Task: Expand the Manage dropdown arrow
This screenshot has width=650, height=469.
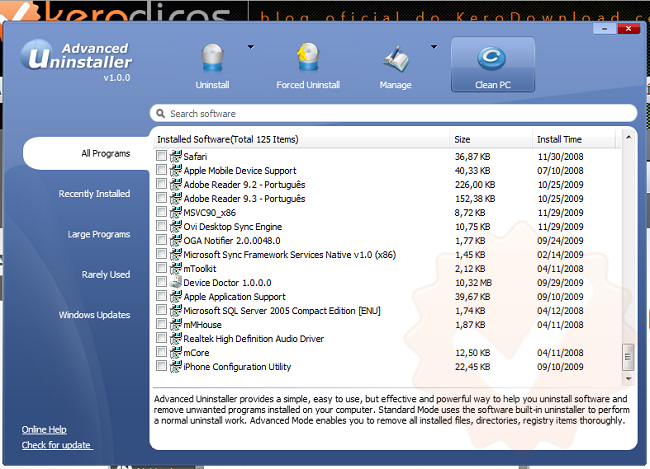Action: (434, 47)
